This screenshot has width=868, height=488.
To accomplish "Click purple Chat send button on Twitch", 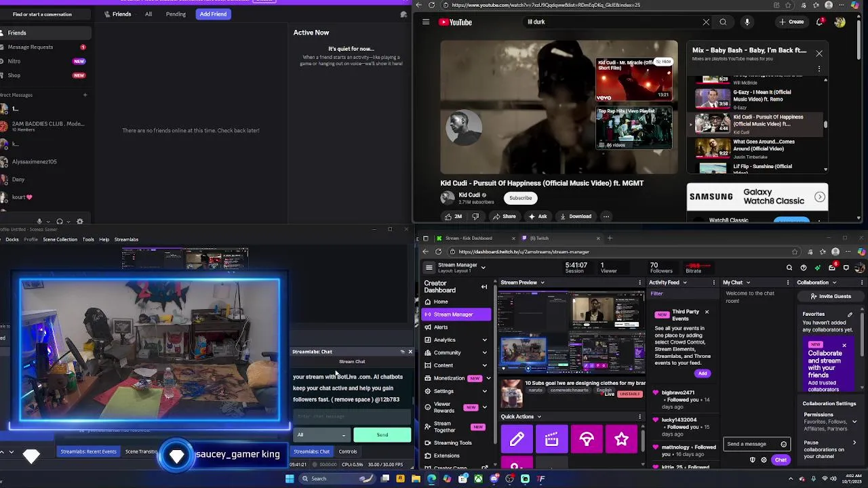I will point(781,460).
